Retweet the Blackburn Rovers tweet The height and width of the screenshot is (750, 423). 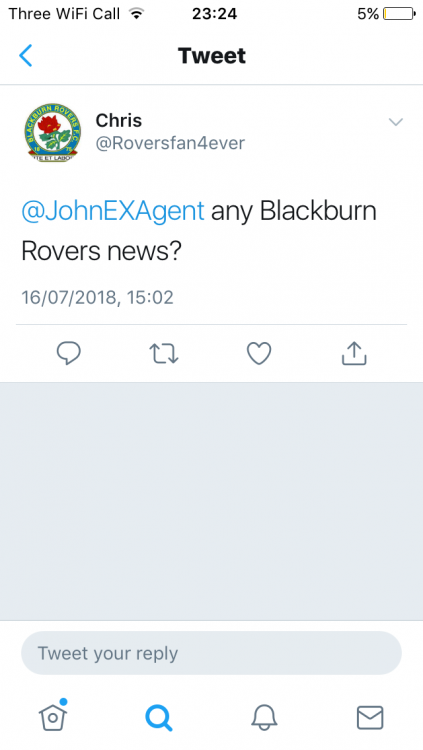click(x=164, y=353)
